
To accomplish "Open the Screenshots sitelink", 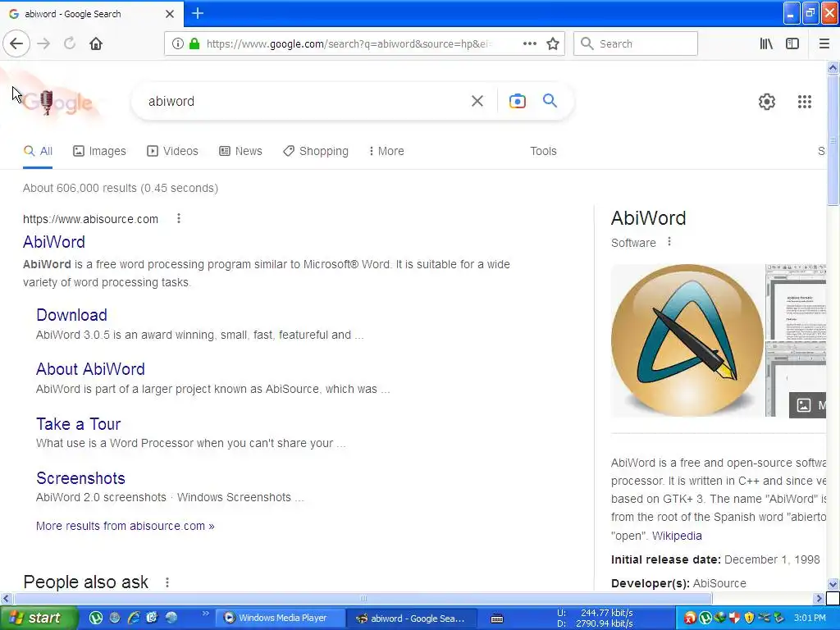I will [x=81, y=478].
